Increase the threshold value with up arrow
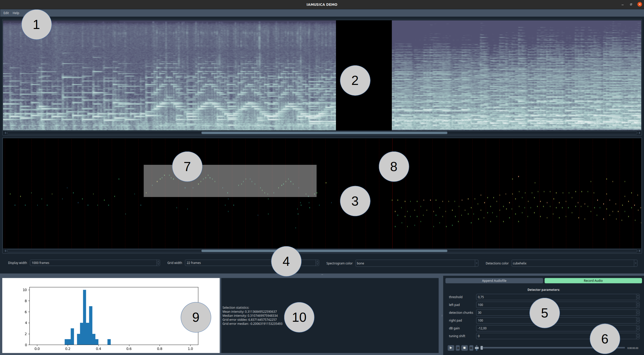 (638, 296)
